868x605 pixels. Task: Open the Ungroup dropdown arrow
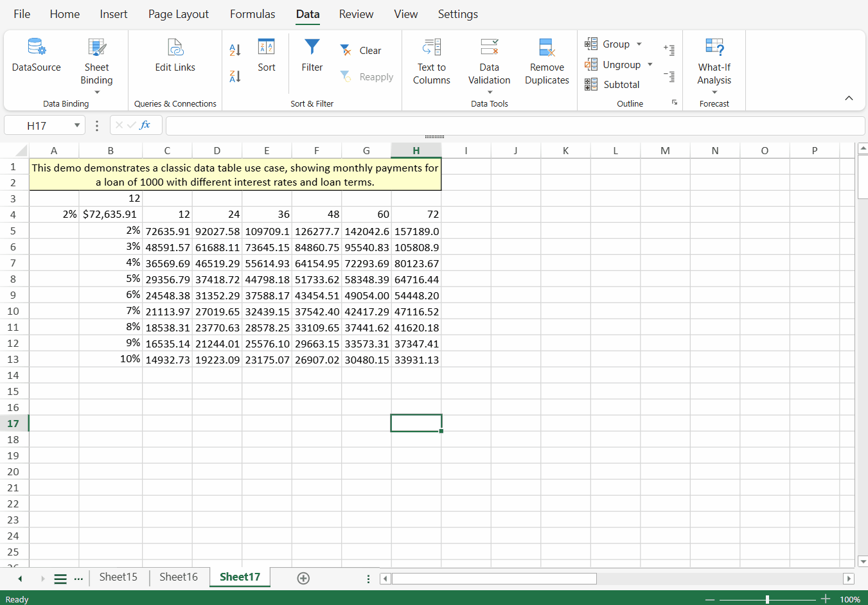pos(650,64)
